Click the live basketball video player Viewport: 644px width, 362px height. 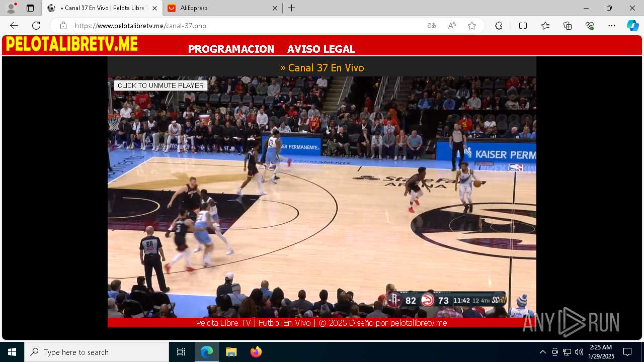pyautogui.click(x=322, y=197)
